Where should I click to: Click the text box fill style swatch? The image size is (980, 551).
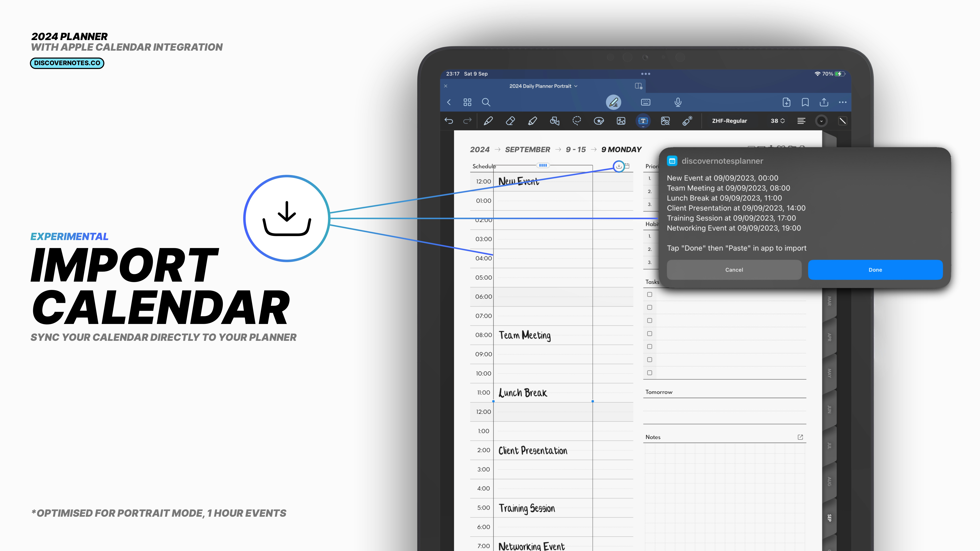pos(843,121)
